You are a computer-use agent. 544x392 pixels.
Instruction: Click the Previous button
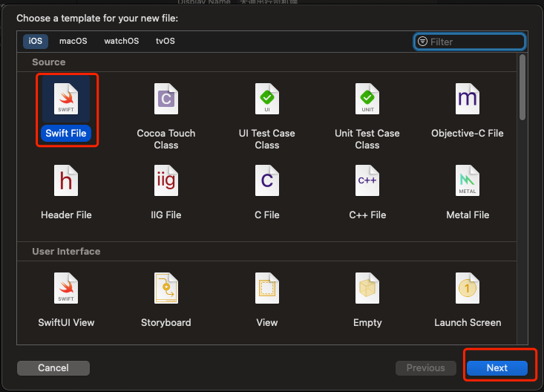[x=426, y=367]
